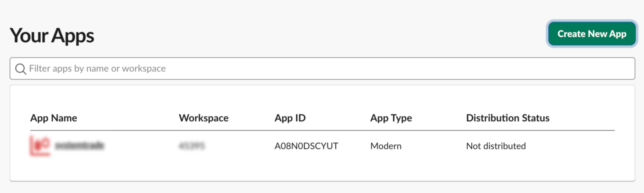
Task: Click the Distribution Status column header
Action: tap(507, 118)
